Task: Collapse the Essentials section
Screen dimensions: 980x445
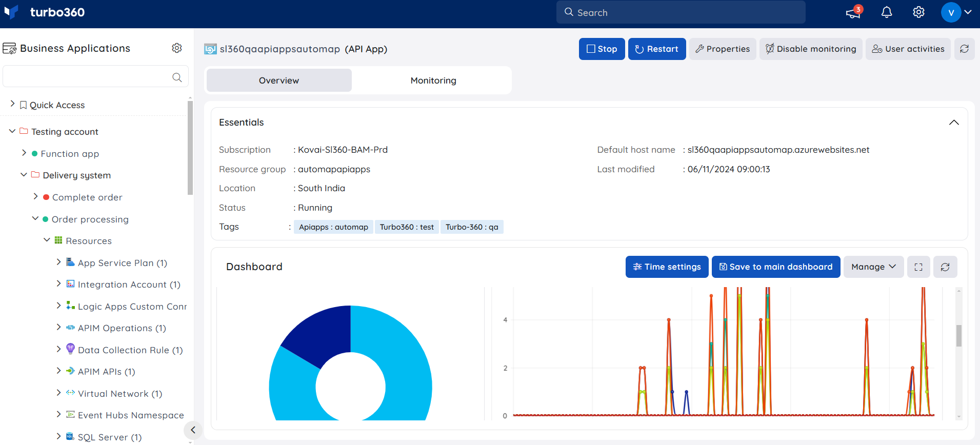Action: 954,122
